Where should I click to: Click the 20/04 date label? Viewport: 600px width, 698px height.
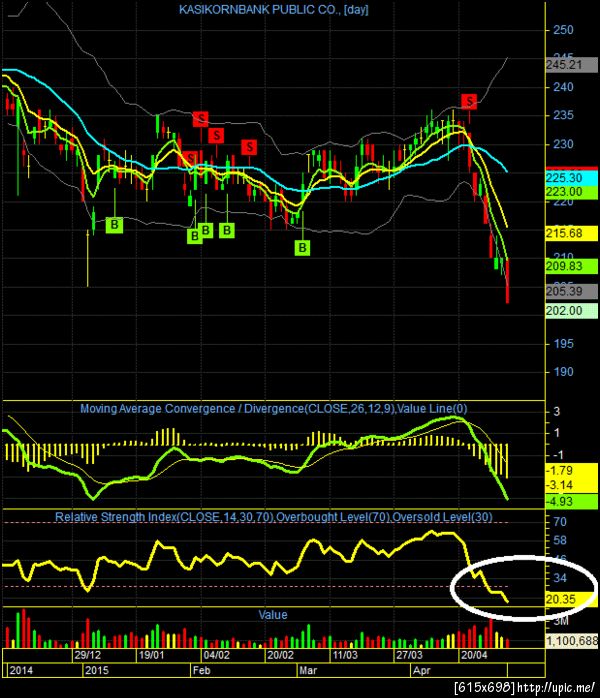click(474, 655)
